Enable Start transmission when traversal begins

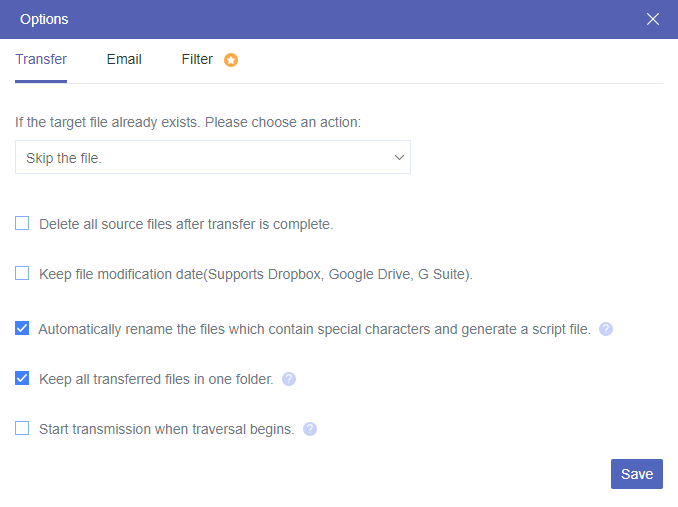tap(22, 428)
